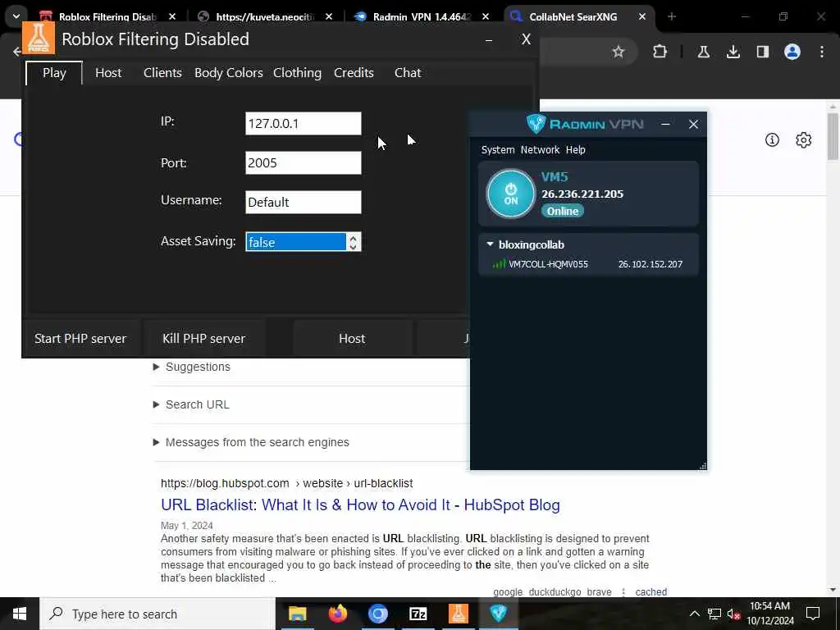
Task: Open Chromium browser from the taskbar
Action: click(377, 614)
